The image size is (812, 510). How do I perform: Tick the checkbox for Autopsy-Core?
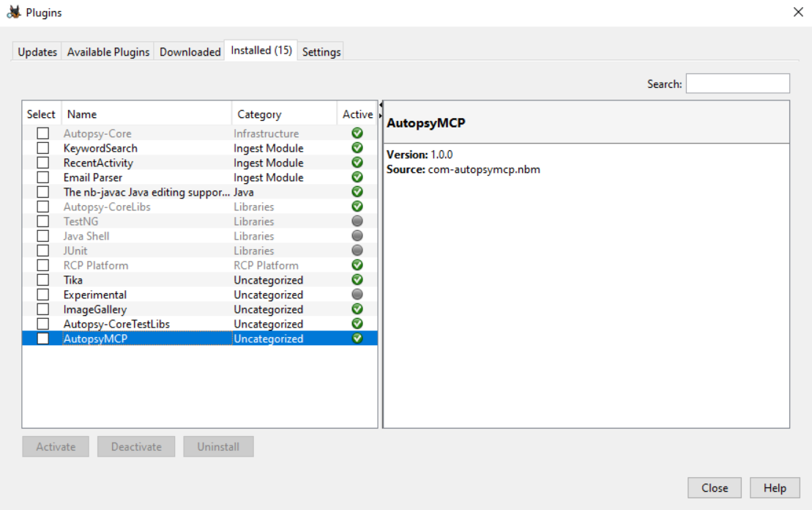(x=43, y=133)
